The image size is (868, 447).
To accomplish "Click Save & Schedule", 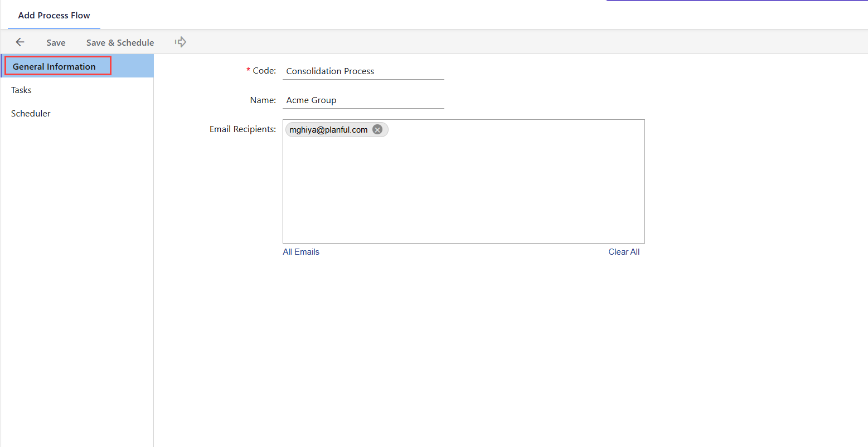I will click(120, 42).
